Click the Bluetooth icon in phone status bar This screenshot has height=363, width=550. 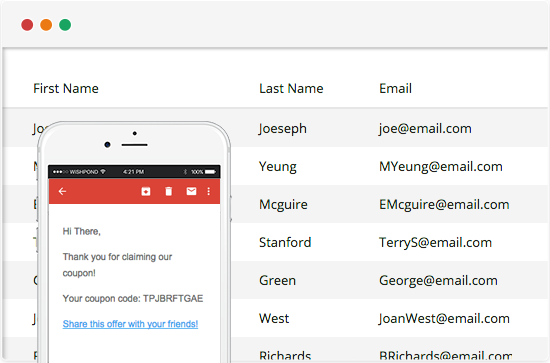(185, 172)
